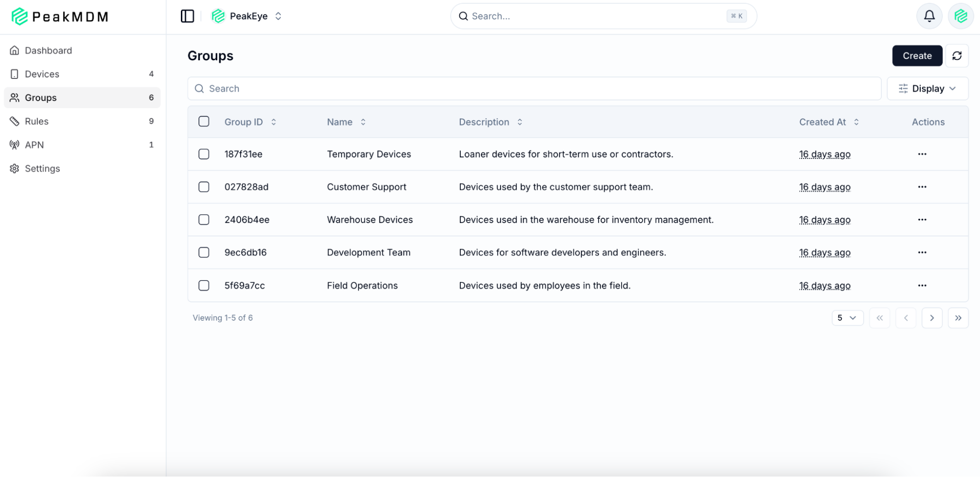Screen dimensions: 980x477
Task: Toggle the sidebar collapse icon
Action: pos(187,16)
